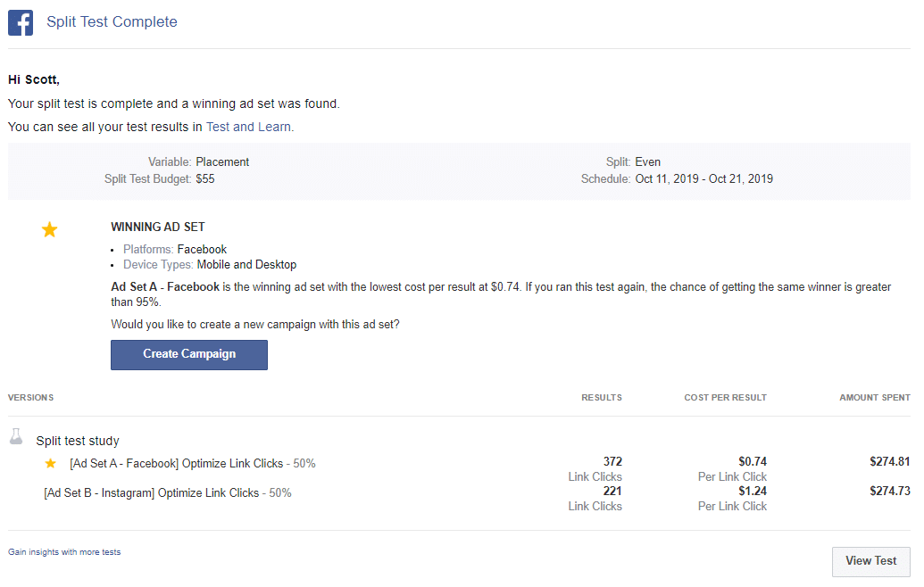Screen dimensions: 924x587
Task: Click the AMOUNT SPENT column header
Action: 875,398
